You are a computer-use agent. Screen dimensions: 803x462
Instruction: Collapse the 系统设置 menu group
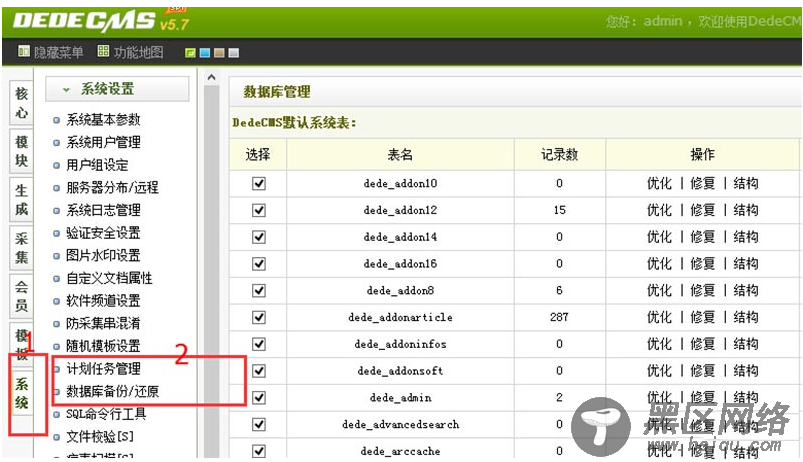tap(117, 89)
